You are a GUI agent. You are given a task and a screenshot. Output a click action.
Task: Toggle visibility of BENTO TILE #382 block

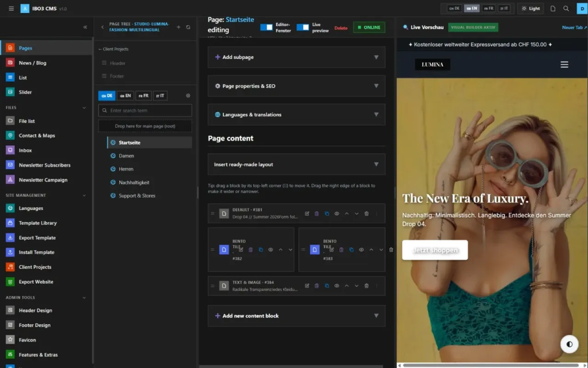271,250
